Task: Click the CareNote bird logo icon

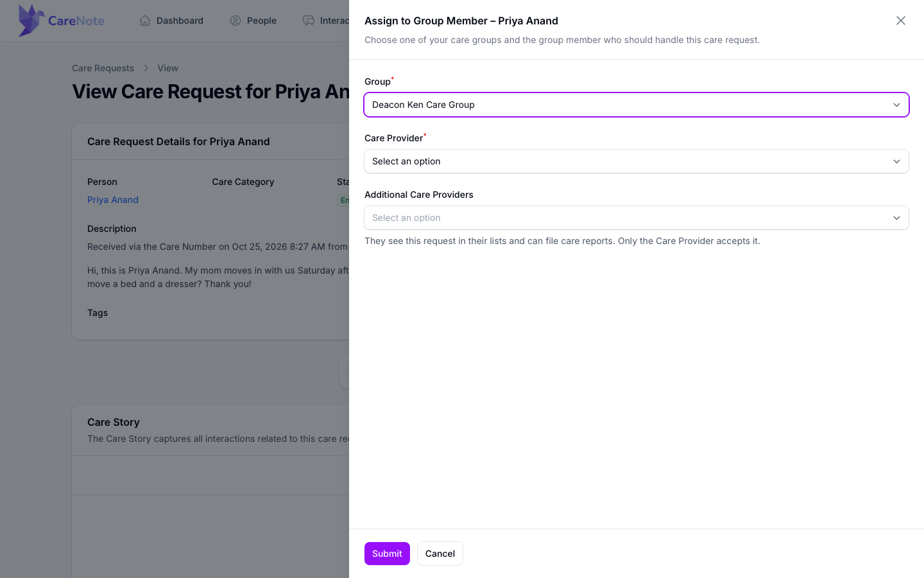Action: coord(31,20)
